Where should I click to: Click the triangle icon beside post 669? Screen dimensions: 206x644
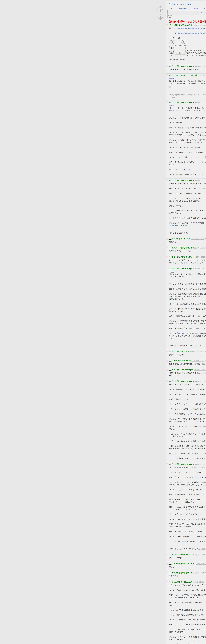(167, 582)
